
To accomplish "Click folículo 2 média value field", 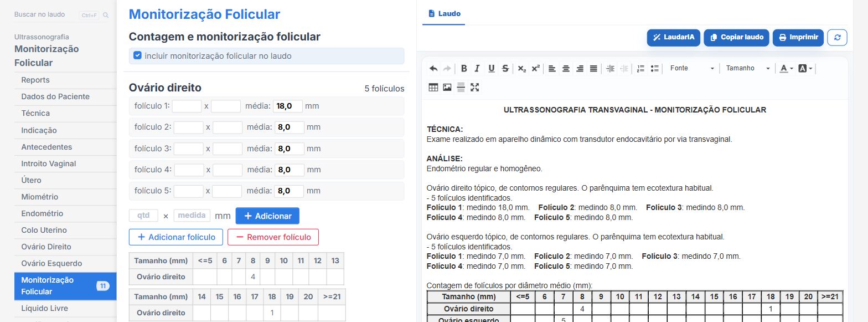I will (x=290, y=127).
